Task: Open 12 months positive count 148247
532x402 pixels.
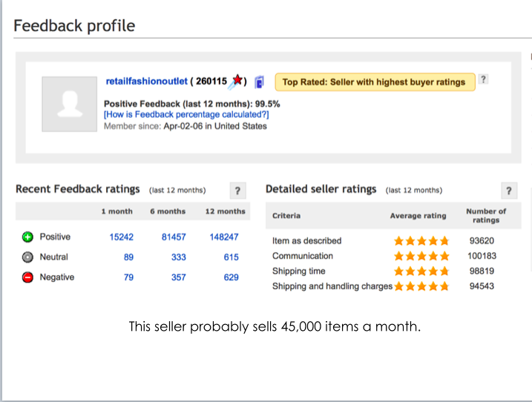Action: [224, 237]
